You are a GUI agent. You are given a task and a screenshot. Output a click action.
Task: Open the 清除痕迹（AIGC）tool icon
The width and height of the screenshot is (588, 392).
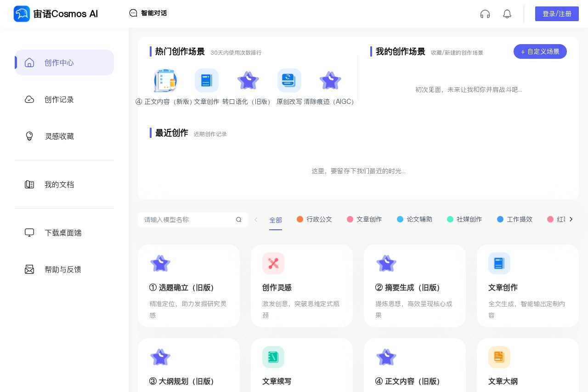click(330, 80)
